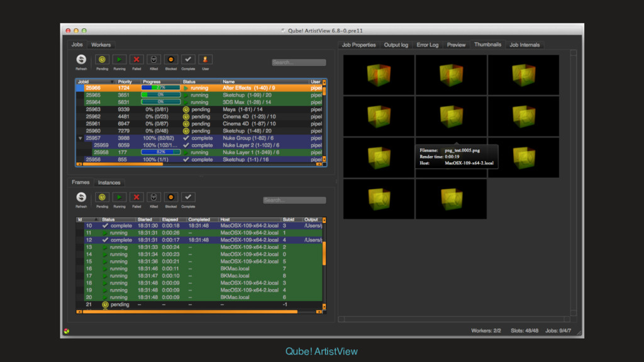Click the Killed skull icon in Frames toolbar
Viewport: 644px width, 362px height.
pos(153,197)
